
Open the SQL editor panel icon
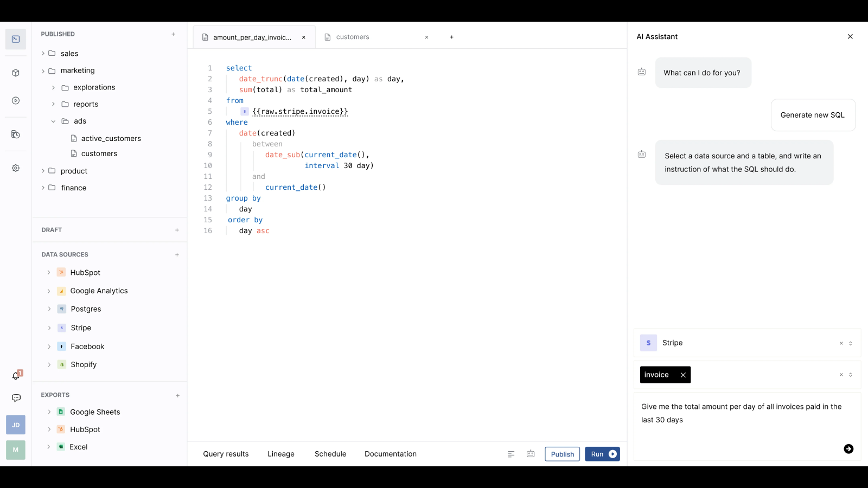coord(15,39)
